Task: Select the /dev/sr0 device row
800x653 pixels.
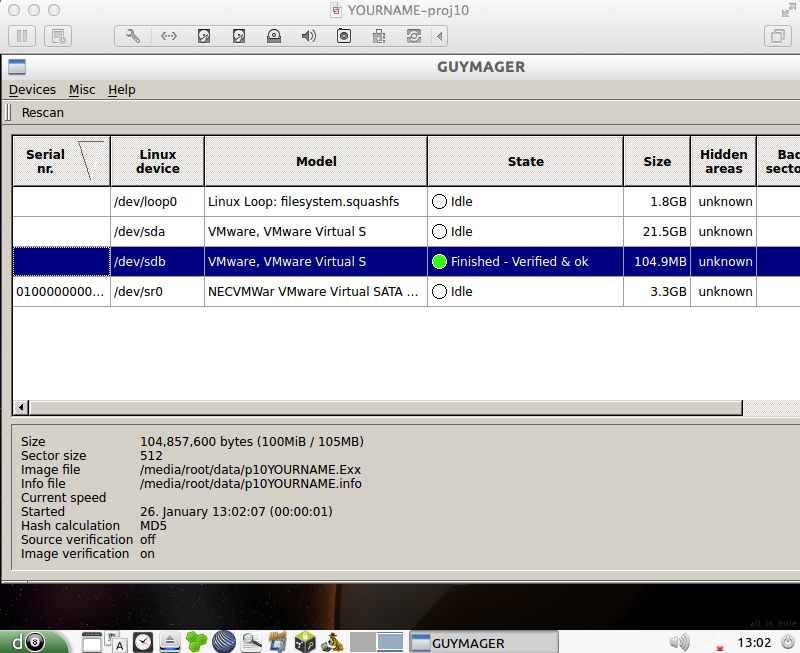Action: coord(406,292)
